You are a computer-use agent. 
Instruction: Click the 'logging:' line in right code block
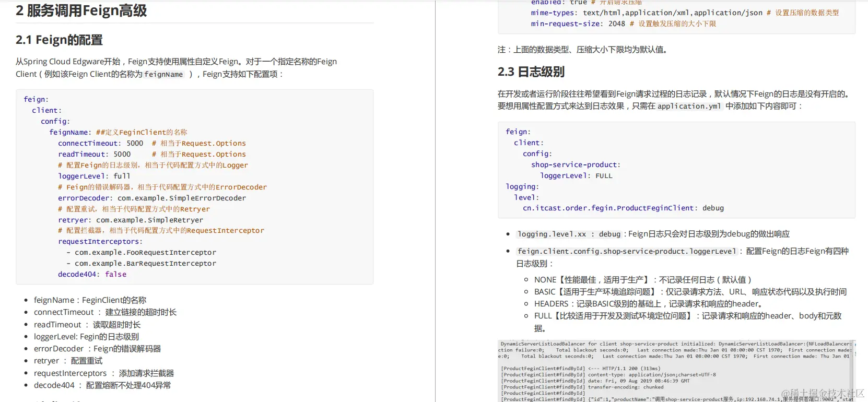(522, 186)
